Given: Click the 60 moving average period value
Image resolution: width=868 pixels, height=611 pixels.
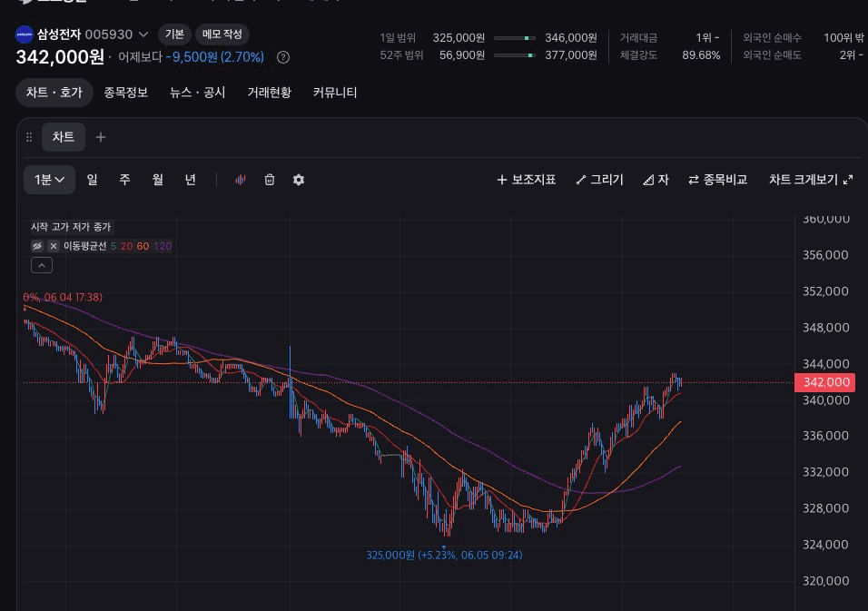Looking at the screenshot, I should point(143,246).
